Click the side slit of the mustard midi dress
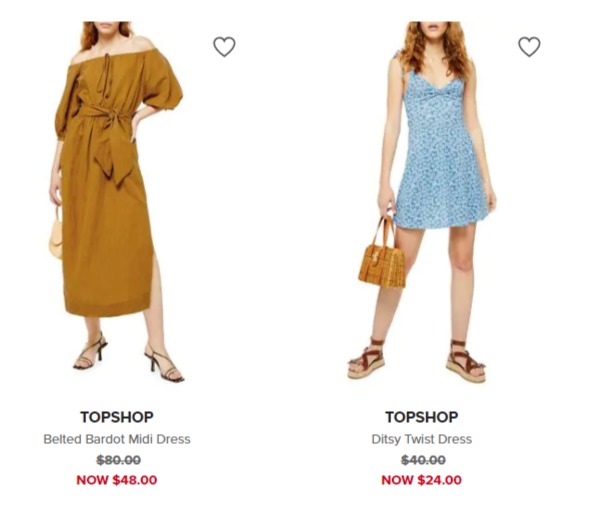598x521 pixels. click(154, 278)
